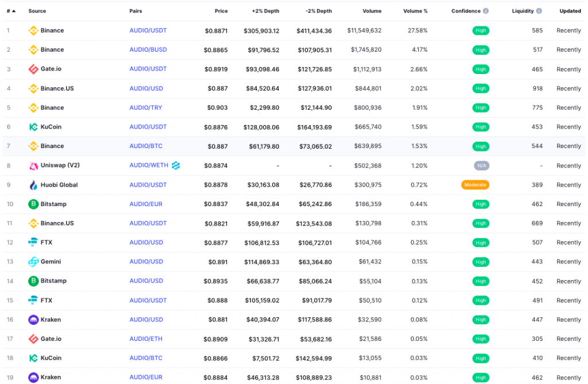
Task: Click the -2% depth value $142,594.99
Action: coord(314,359)
